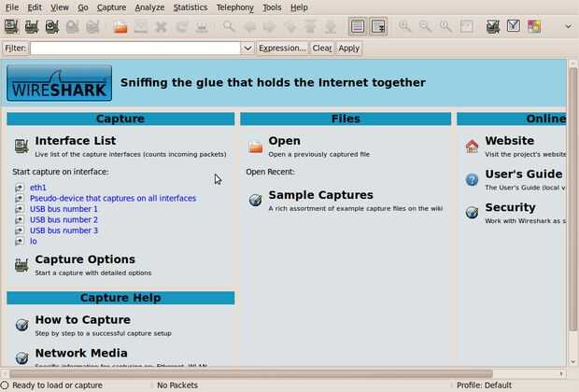The height and width of the screenshot is (392, 579).
Task: Click the Filter: label button
Action: (16, 49)
